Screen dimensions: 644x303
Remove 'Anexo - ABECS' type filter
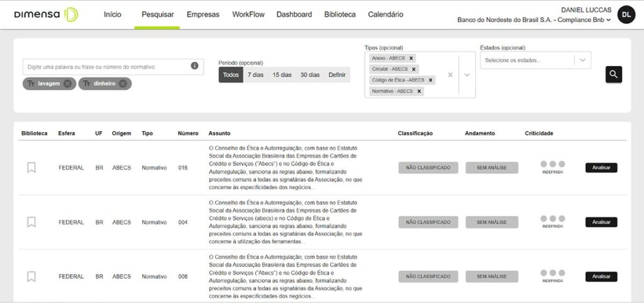point(411,58)
